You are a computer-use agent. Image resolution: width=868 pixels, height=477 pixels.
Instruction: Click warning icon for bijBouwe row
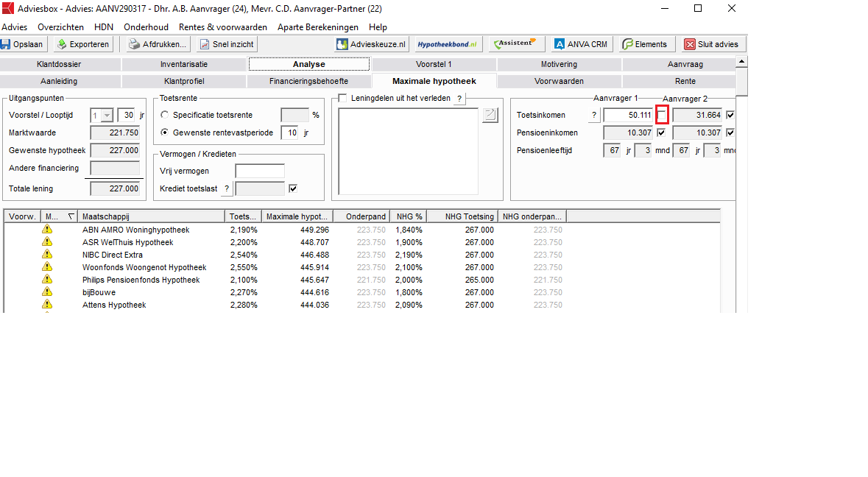pos(47,291)
